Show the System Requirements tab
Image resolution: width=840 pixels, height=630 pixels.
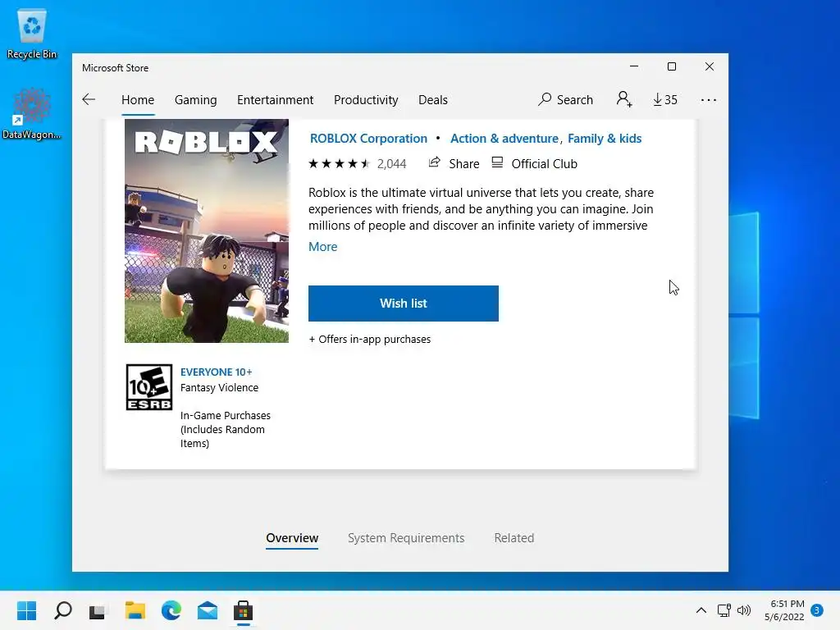click(406, 538)
